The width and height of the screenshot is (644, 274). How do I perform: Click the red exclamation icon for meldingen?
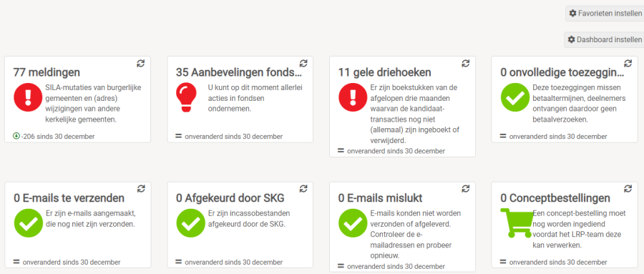pos(29,97)
